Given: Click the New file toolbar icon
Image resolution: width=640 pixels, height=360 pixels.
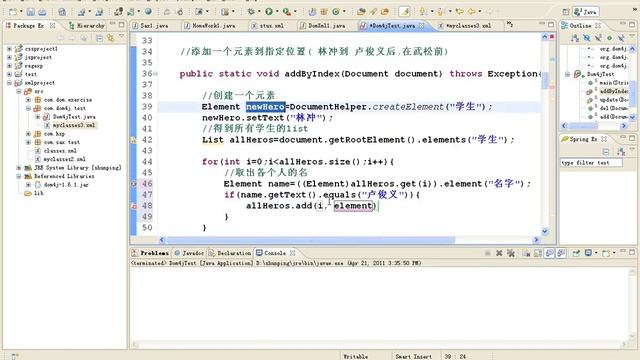Looking at the screenshot, I should 13,12.
